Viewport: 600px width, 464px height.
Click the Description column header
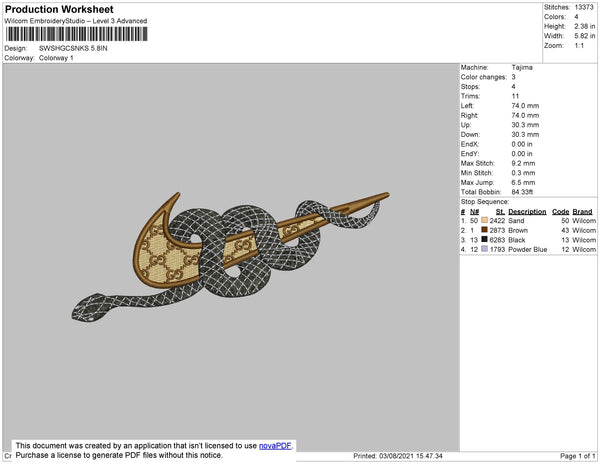tap(526, 212)
